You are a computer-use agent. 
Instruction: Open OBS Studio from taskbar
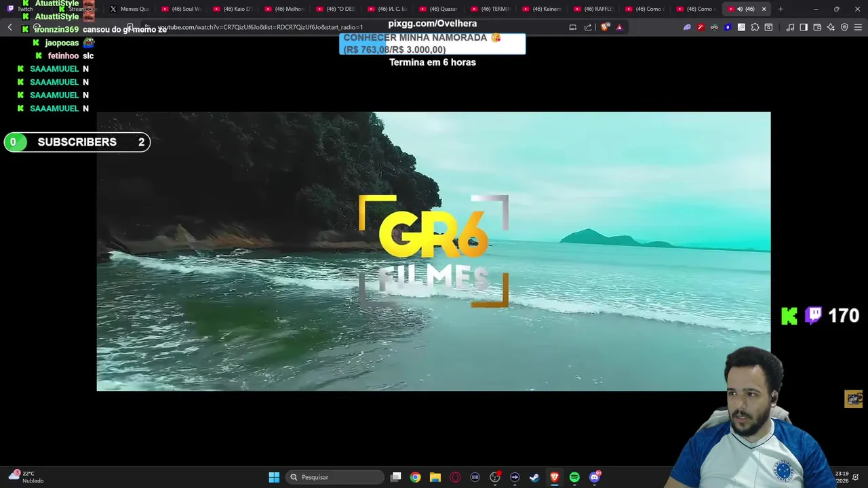[x=495, y=477]
